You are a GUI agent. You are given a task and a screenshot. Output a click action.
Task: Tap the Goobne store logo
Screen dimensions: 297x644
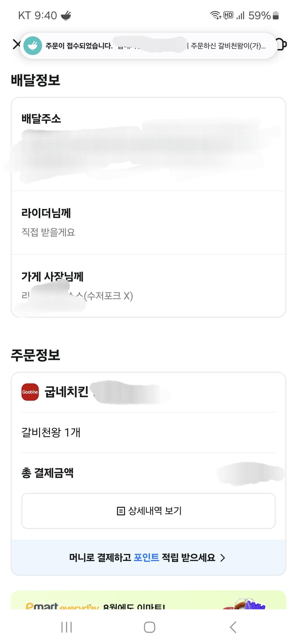[x=30, y=392]
